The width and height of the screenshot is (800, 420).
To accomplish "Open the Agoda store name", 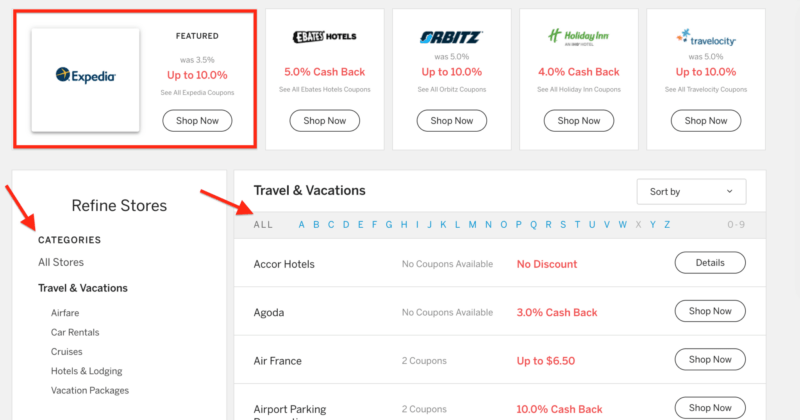I will pyautogui.click(x=269, y=312).
